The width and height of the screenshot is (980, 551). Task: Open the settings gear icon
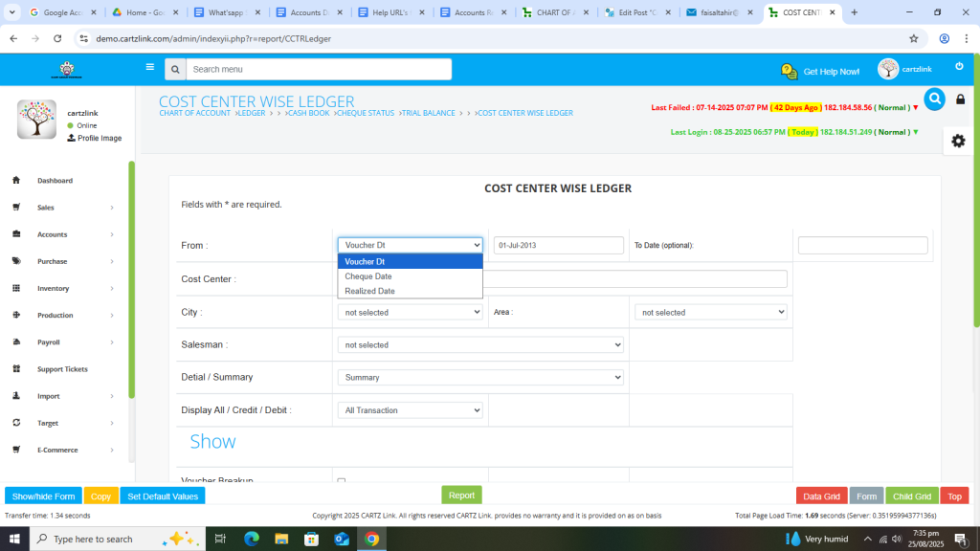click(958, 141)
